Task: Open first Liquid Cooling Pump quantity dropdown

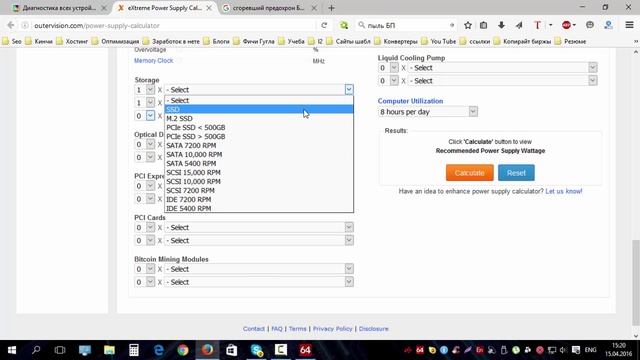Action: (388, 68)
